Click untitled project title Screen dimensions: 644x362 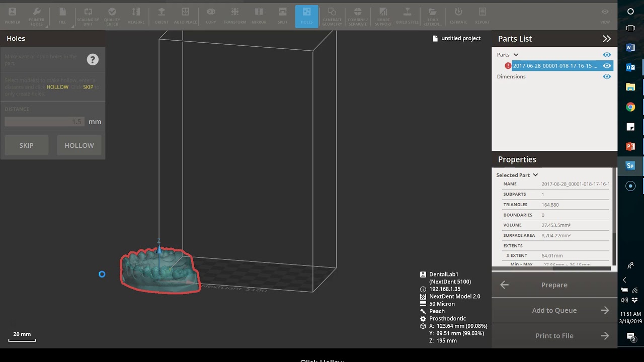(x=461, y=38)
